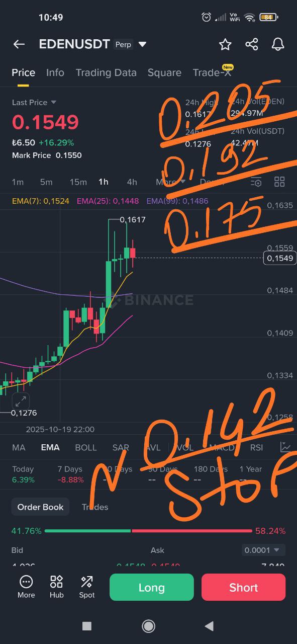Screen dimensions: 297x644
Task: Open the chart layout grid icon
Action: click(279, 182)
